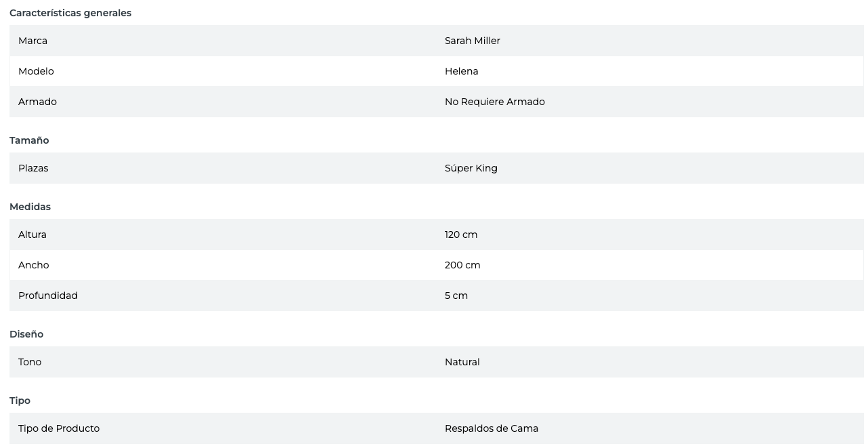This screenshot has height=448, width=868.
Task: Select the Modelo row label
Action: pyautogui.click(x=36, y=71)
